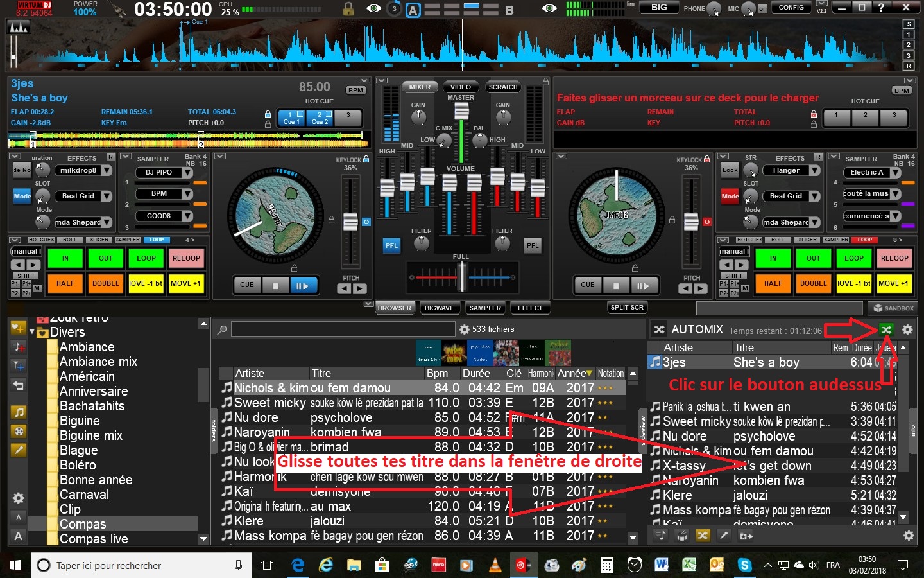The width and height of the screenshot is (924, 578).
Task: Click the add playlist icon with red plus
Action: coord(18,347)
